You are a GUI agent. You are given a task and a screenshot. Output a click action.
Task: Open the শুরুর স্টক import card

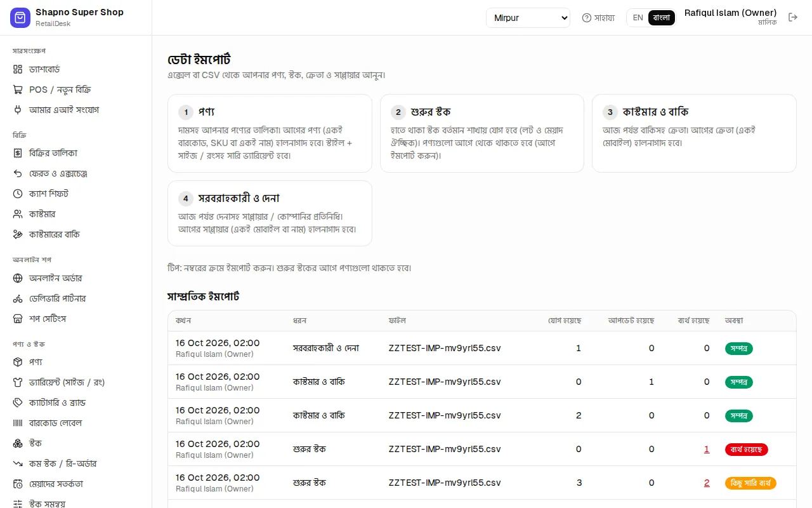pyautogui.click(x=481, y=133)
